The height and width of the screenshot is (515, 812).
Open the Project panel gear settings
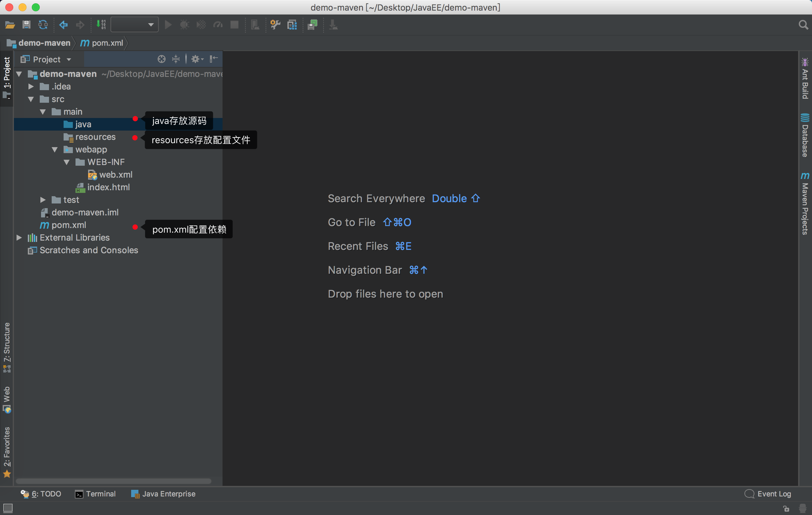coord(197,59)
